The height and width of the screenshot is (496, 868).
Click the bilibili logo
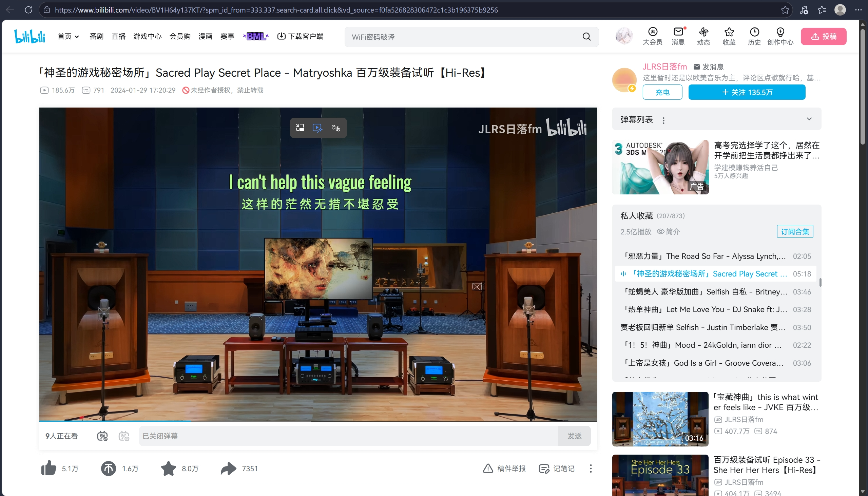click(x=30, y=36)
